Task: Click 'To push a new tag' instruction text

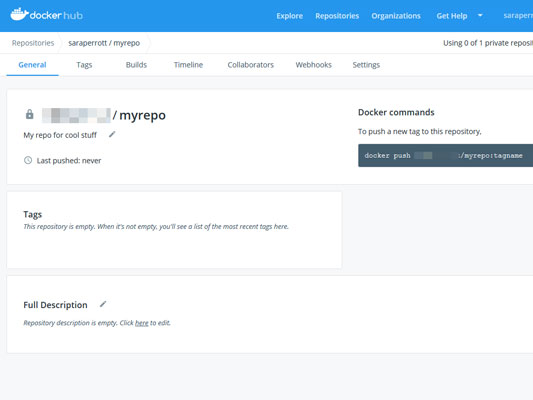Action: coord(420,132)
